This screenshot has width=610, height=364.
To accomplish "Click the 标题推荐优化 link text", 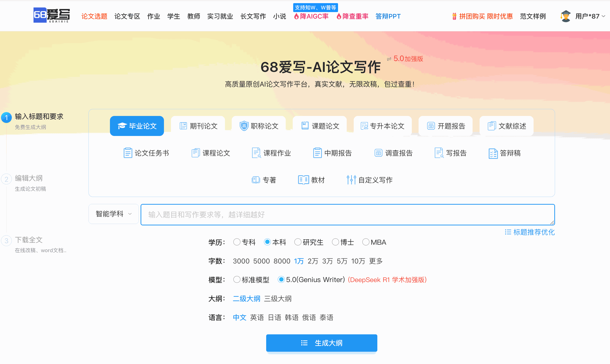I will (x=534, y=232).
